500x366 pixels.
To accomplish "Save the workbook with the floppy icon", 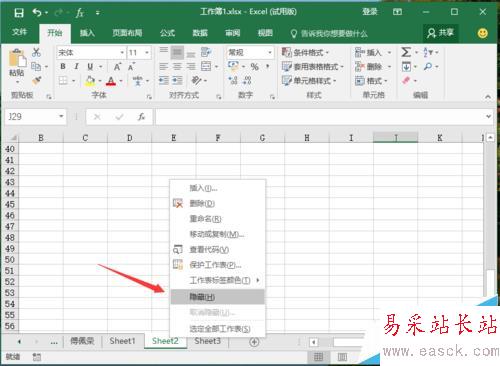I will point(19,13).
